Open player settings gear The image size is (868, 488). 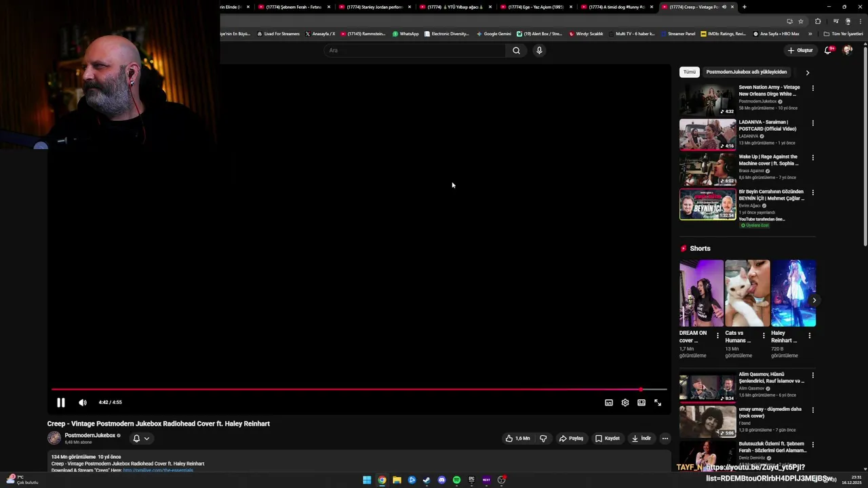pos(625,403)
